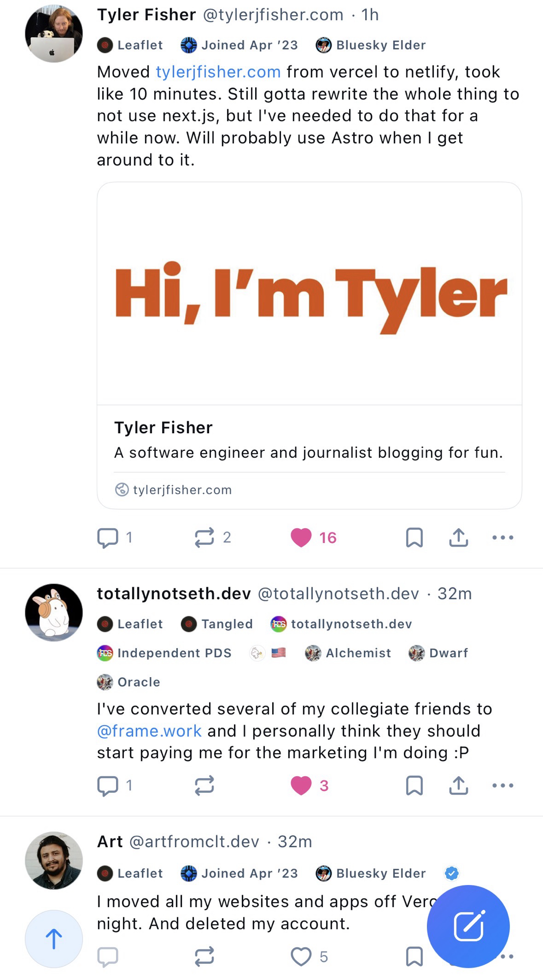Bookmark totallynotseth.dev's post
The height and width of the screenshot is (980, 543).
pyautogui.click(x=414, y=785)
